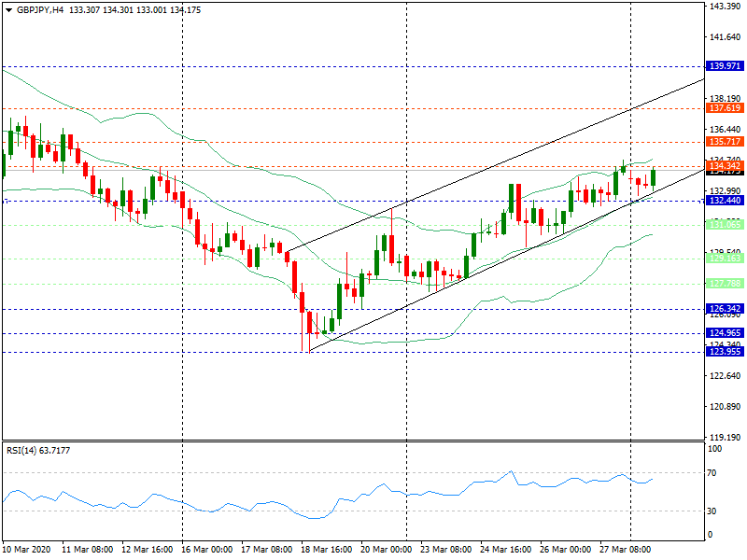Image resolution: width=747 pixels, height=560 pixels.
Task: Open the chart dropdown arrow beside GBPJPY,H4
Action: coord(8,10)
